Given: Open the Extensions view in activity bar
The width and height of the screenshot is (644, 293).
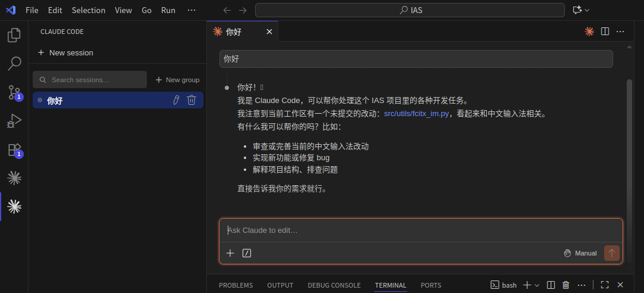Looking at the screenshot, I should click(14, 150).
